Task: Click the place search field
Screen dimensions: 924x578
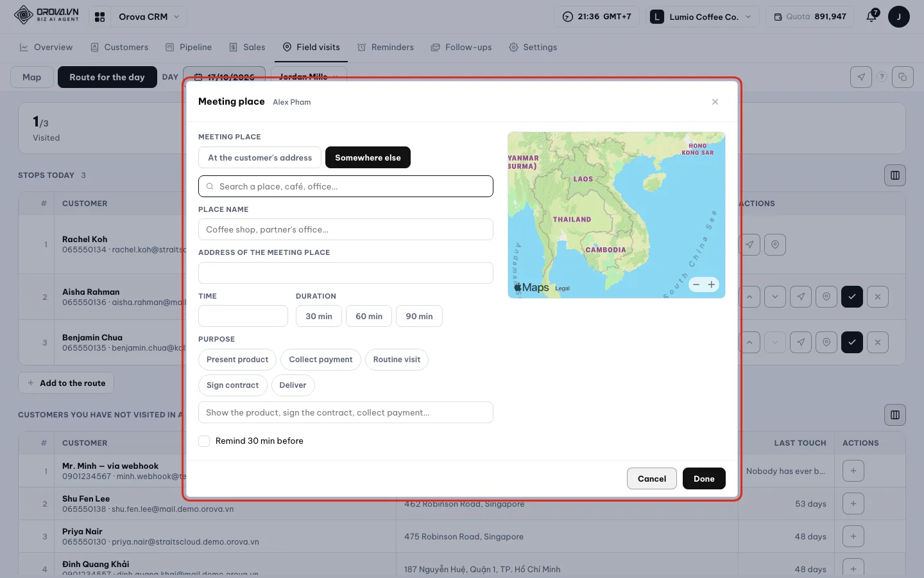Action: click(346, 186)
